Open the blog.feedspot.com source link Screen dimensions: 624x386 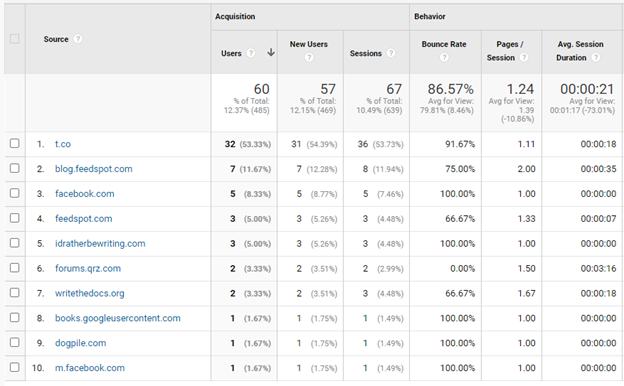coord(94,169)
